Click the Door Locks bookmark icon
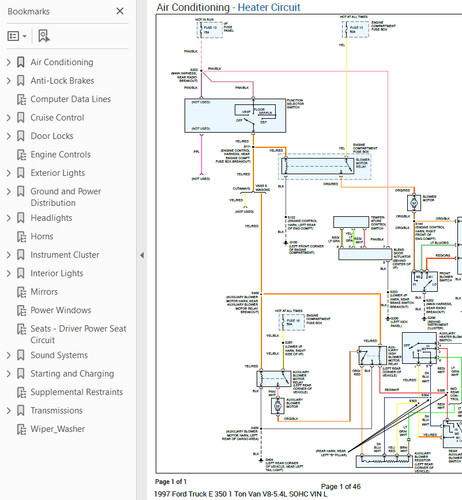462x500 pixels. coord(21,136)
